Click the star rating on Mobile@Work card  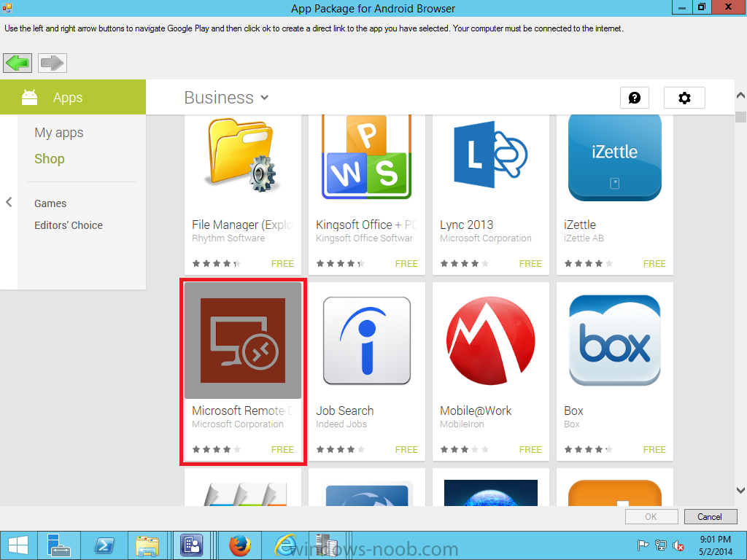(464, 449)
